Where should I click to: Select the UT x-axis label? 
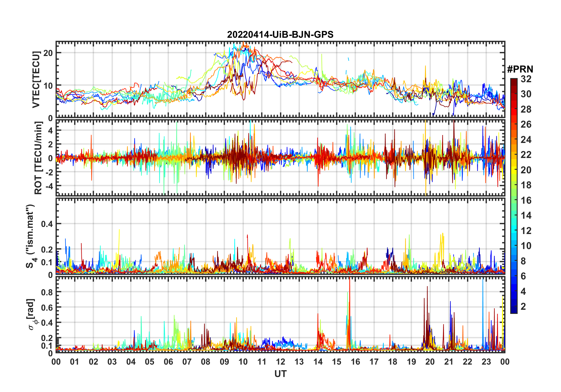(x=280, y=374)
